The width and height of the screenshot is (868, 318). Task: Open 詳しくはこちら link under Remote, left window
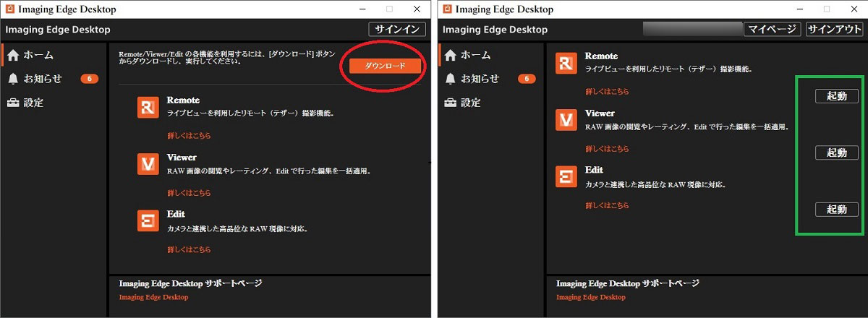189,135
